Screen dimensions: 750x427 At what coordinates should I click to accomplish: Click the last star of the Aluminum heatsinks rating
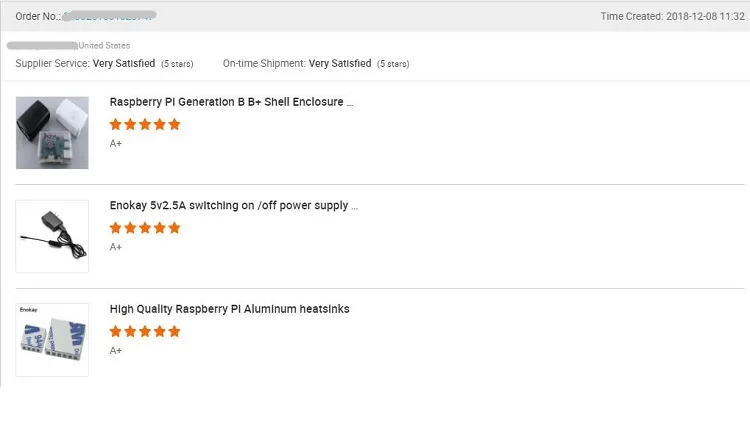click(x=175, y=332)
